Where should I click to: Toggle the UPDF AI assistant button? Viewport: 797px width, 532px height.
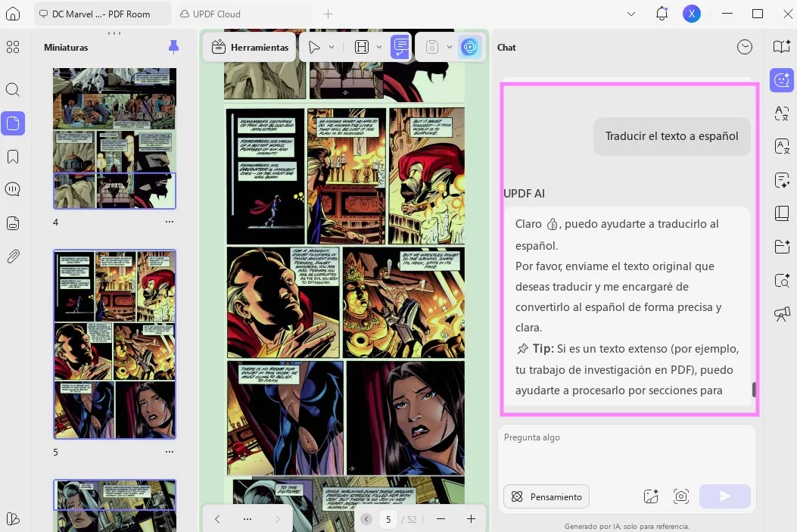[470, 47]
